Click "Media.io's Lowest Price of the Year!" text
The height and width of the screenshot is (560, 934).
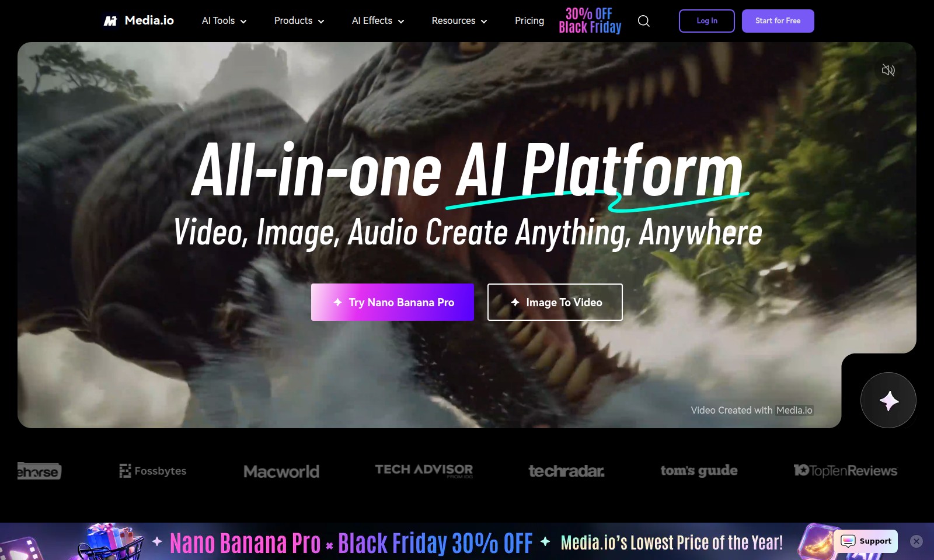672,542
